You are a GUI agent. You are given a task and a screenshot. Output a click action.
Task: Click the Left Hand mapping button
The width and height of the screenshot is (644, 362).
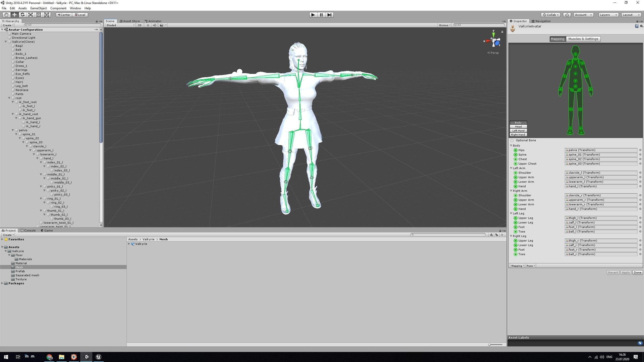[518, 131]
